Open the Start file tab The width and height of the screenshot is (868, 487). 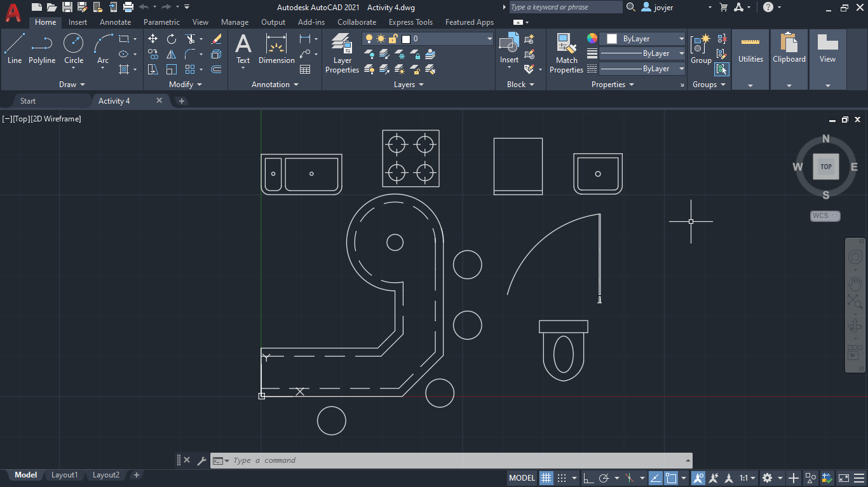point(28,101)
